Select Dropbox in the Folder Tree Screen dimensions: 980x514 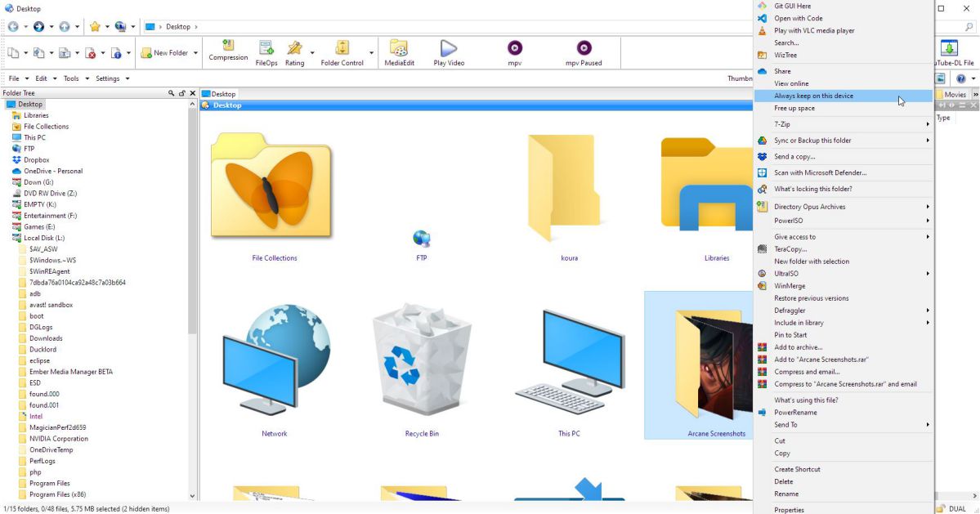pyautogui.click(x=36, y=160)
